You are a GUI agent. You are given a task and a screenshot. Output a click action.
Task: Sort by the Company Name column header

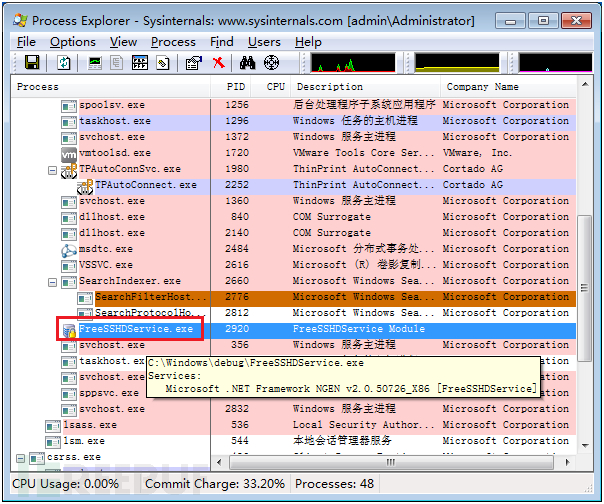508,87
